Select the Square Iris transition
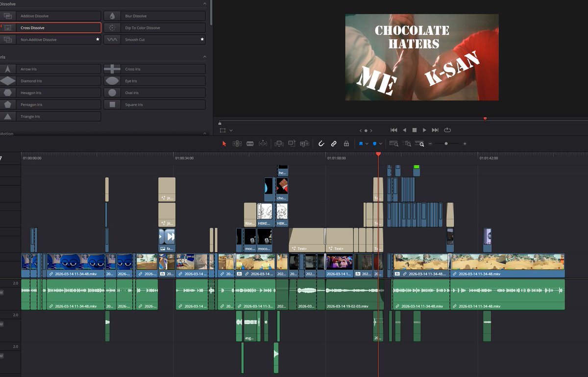Screen dimensions: 588x377 [x=154, y=104]
